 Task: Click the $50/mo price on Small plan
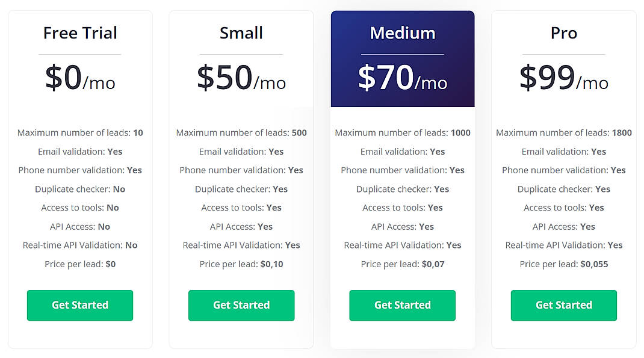pyautogui.click(x=241, y=78)
